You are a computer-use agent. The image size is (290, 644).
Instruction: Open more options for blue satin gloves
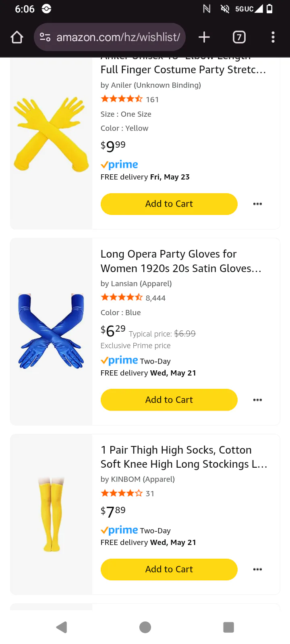click(257, 400)
